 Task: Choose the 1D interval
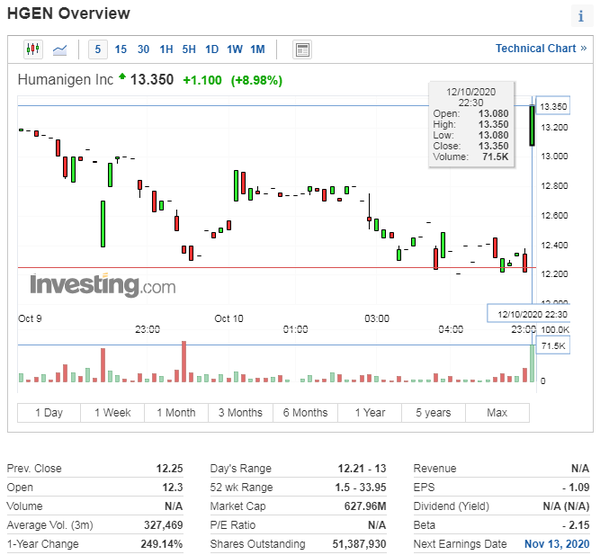(x=212, y=49)
